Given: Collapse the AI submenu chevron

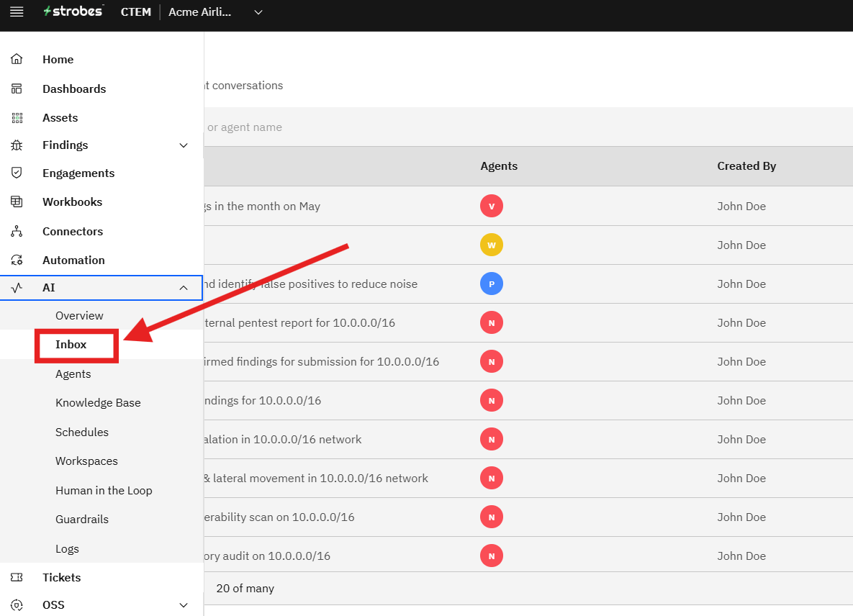Looking at the screenshot, I should 184,288.
